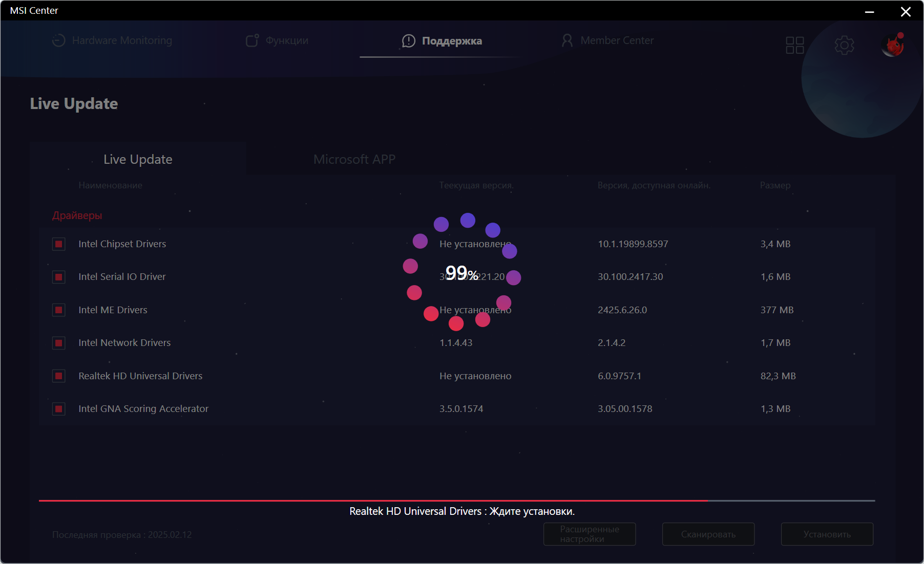Click the dragon profile avatar

pyautogui.click(x=892, y=45)
